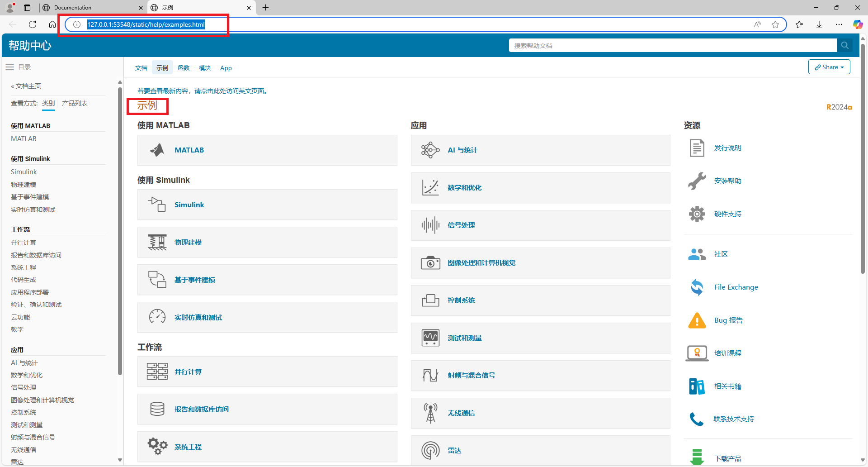Open sidebar link 云功能
Viewport: 868px width, 467px height.
pyautogui.click(x=20, y=317)
